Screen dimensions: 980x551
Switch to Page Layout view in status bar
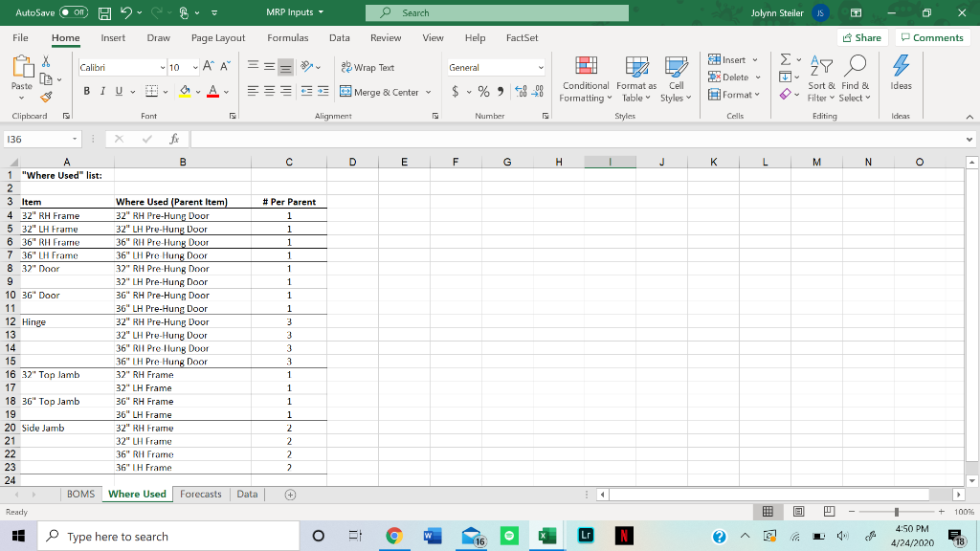click(x=798, y=512)
